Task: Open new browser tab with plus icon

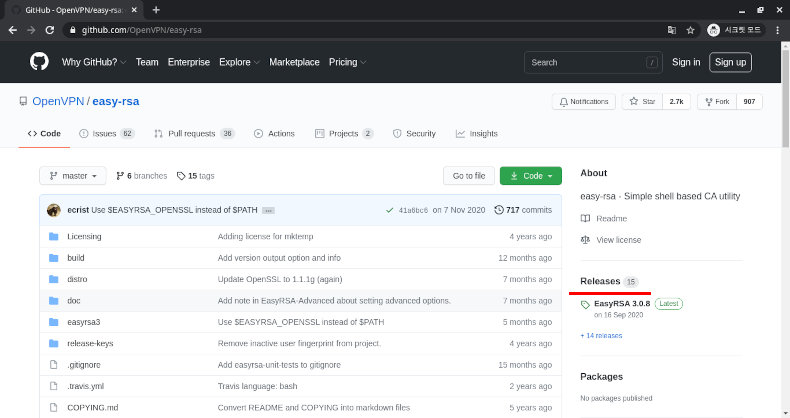Action: [x=156, y=10]
